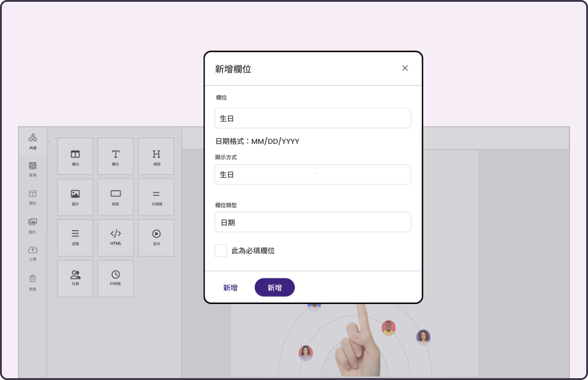Select the 按鈕 button tile
Image resolution: width=588 pixels, height=380 pixels.
click(116, 197)
